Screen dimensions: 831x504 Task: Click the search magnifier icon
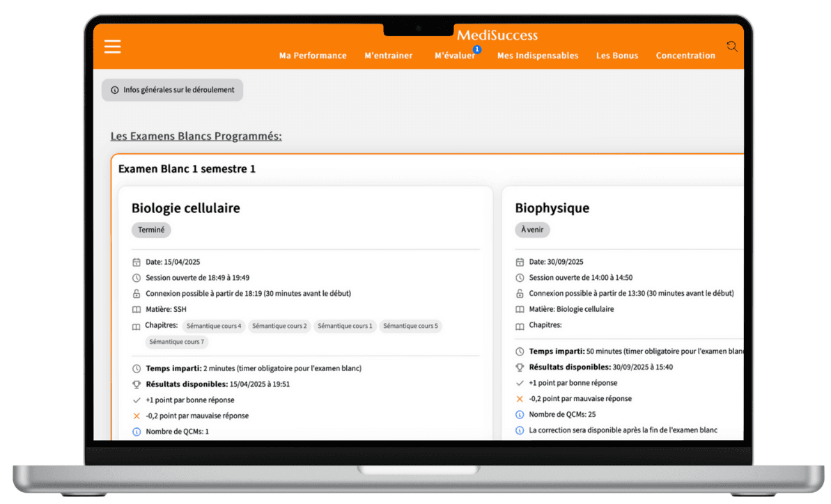pos(731,47)
